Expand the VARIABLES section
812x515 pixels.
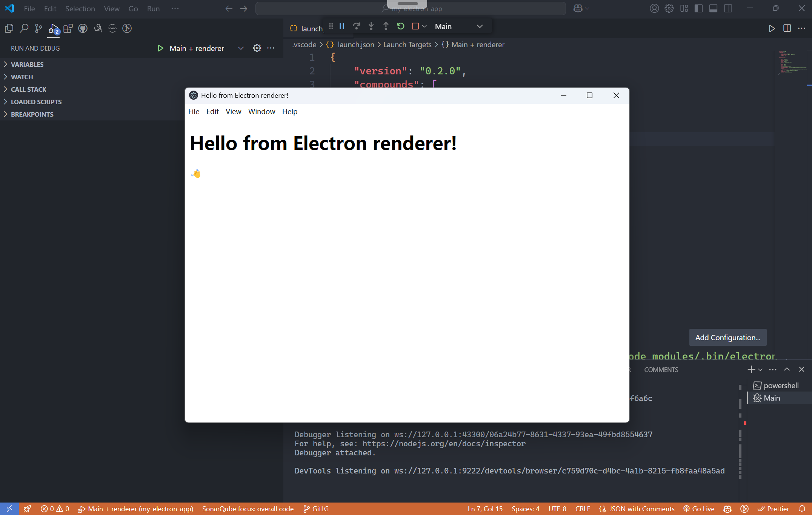coord(27,65)
